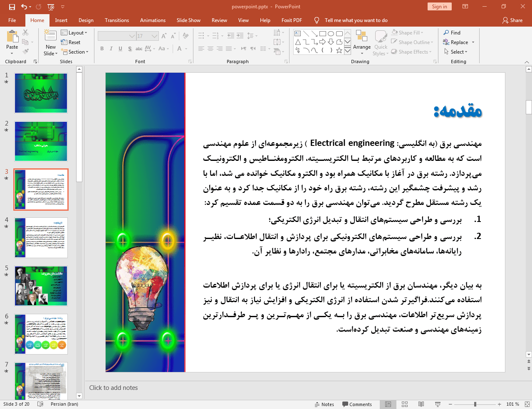Screen dimensions: 532x409
Task: Align text to the left
Action: (201, 49)
